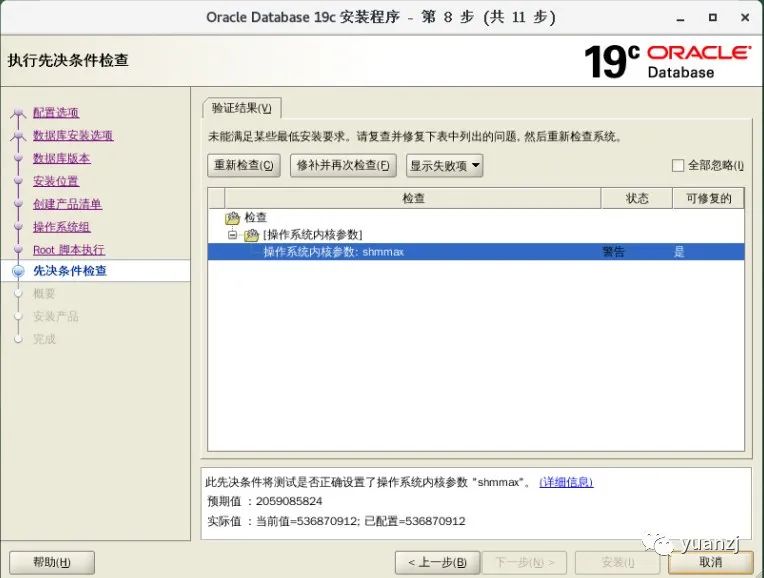Screen dimensions: 764x578
Task: Go to 创建产品清单 step
Action: click(x=67, y=204)
